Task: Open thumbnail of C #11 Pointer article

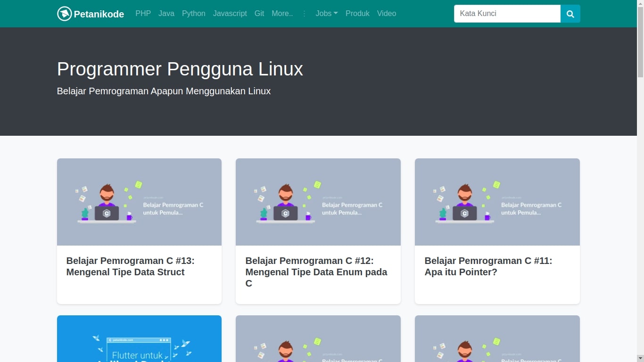Action: (497, 202)
